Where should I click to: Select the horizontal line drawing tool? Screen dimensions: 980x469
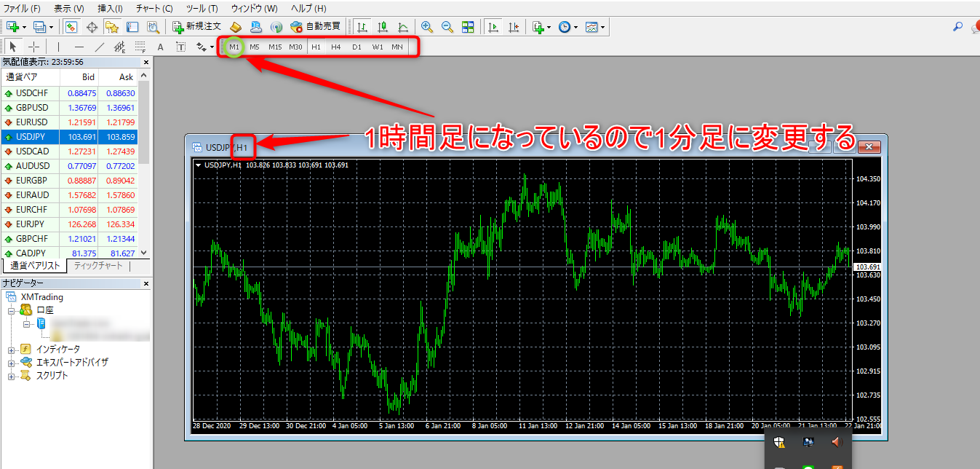coord(79,47)
